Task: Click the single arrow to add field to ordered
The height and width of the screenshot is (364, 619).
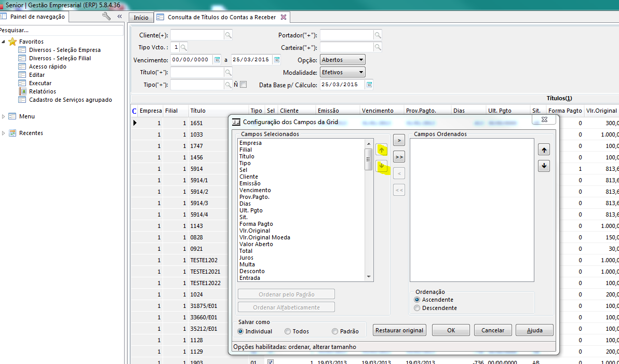Action: (399, 140)
